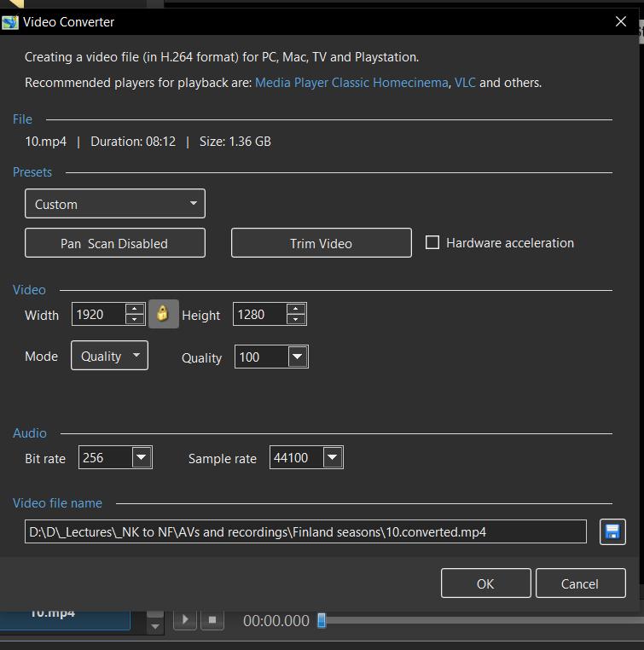The image size is (644, 650).
Task: Open the Custom presets dropdown
Action: pos(115,204)
